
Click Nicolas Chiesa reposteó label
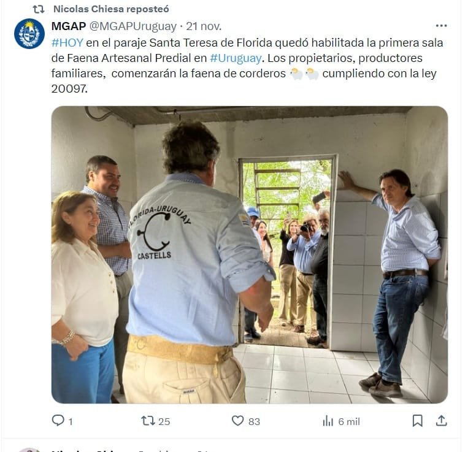coord(111,9)
